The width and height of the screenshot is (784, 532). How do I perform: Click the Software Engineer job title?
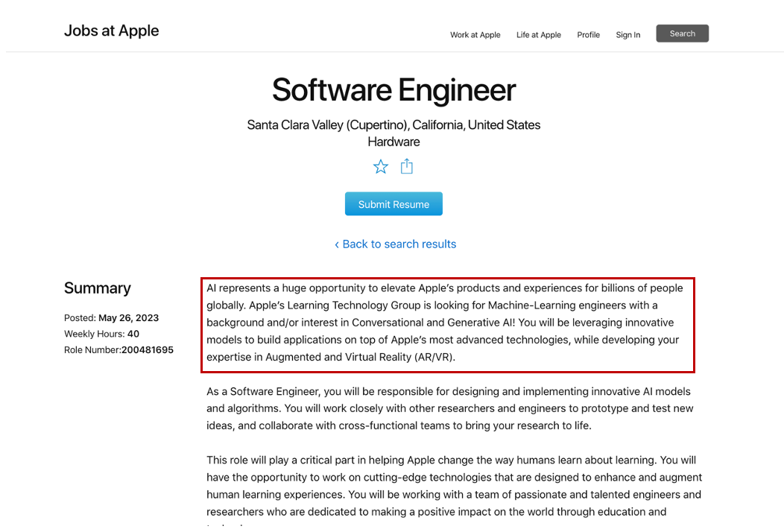pyautogui.click(x=393, y=90)
